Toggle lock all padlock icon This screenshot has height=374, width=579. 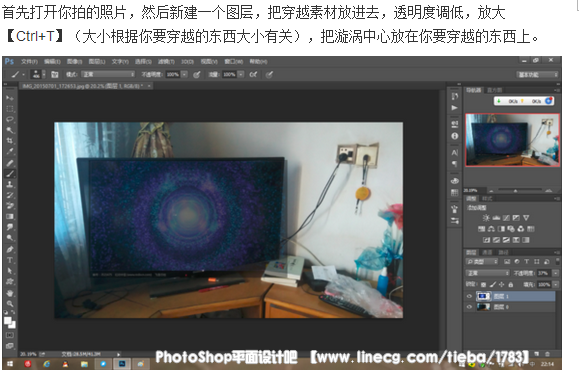(x=511, y=285)
